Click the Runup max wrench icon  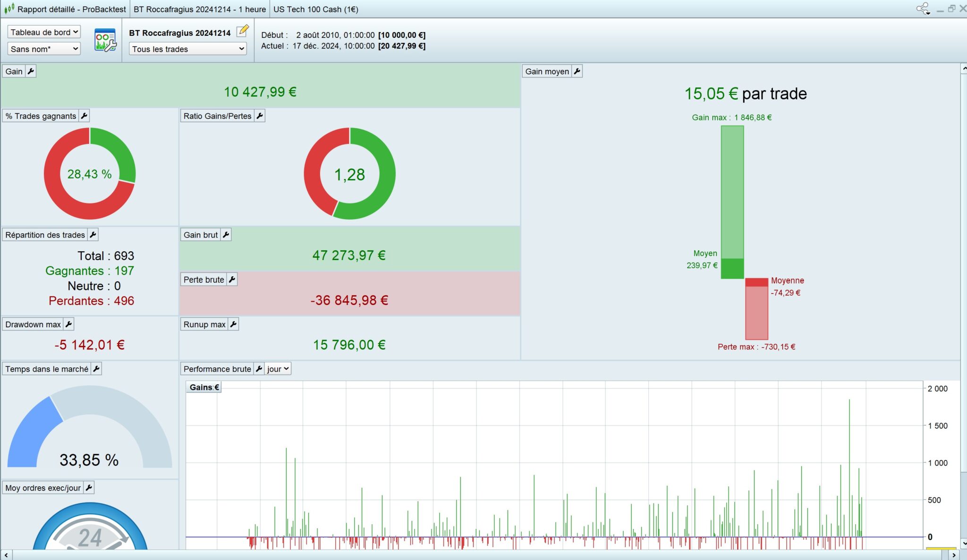pos(233,324)
